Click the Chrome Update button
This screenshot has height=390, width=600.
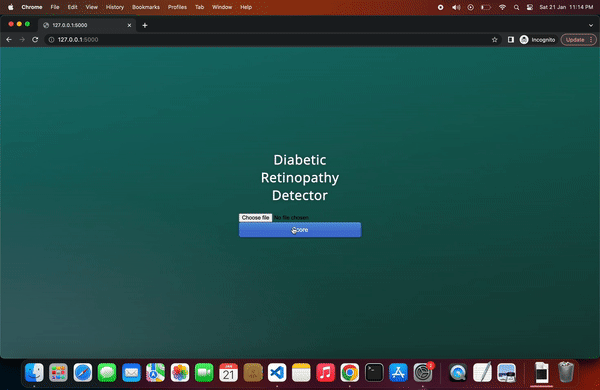pyautogui.click(x=575, y=40)
